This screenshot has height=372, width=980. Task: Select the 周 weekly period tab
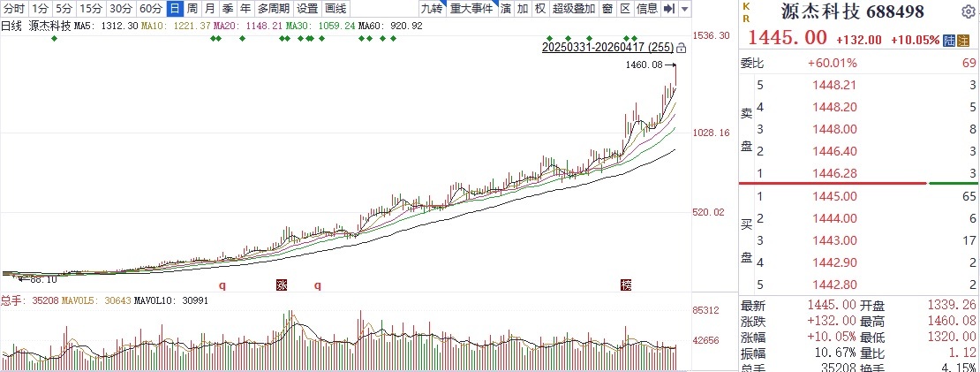pyautogui.click(x=192, y=9)
